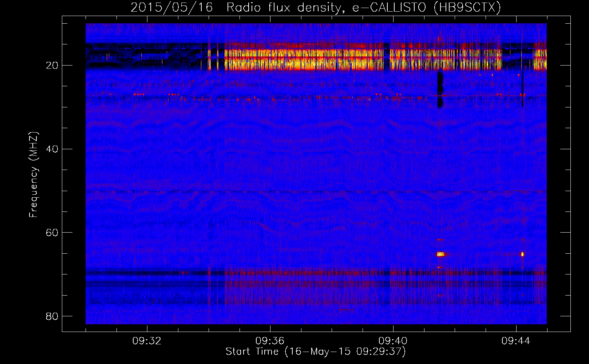
Task: Click the 20 MHz frequency tick label
Action: tap(52, 66)
